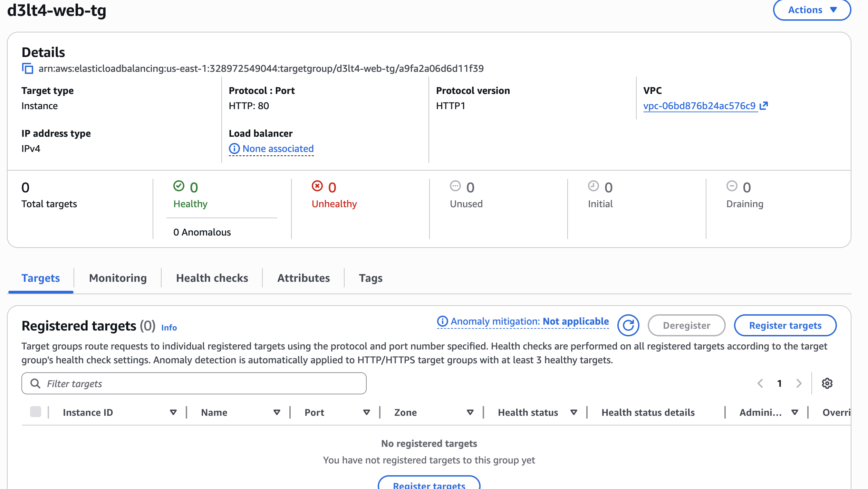
Task: Sort by Instance ID column arrow
Action: [x=173, y=412]
